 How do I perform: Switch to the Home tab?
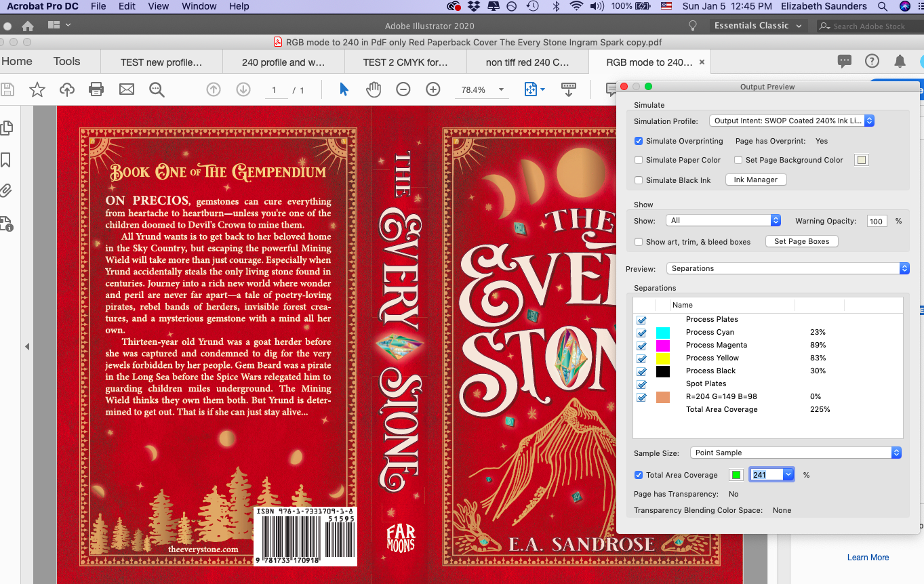(x=17, y=61)
